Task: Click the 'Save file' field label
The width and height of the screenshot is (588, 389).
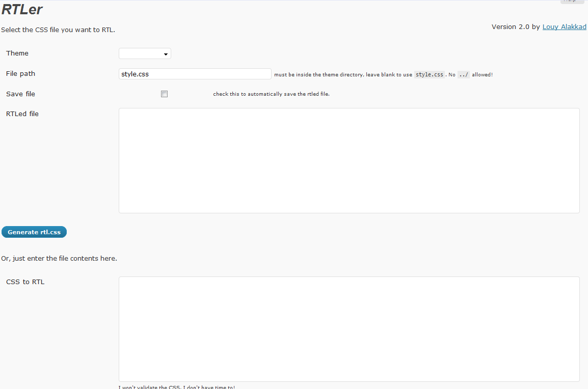Action: point(20,94)
